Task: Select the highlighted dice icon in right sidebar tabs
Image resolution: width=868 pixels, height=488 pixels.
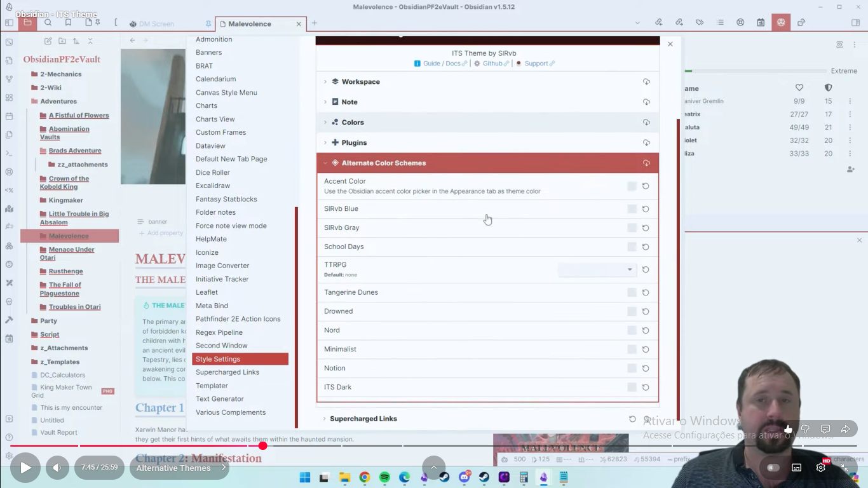Action: coord(781,23)
